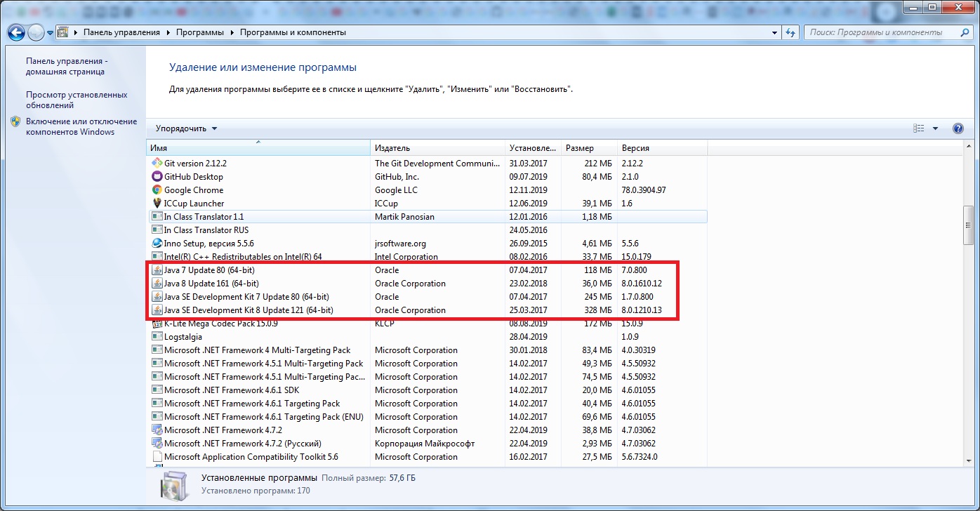
Task: Click publisher Корпорация Майкрософт cell
Action: coord(425,443)
